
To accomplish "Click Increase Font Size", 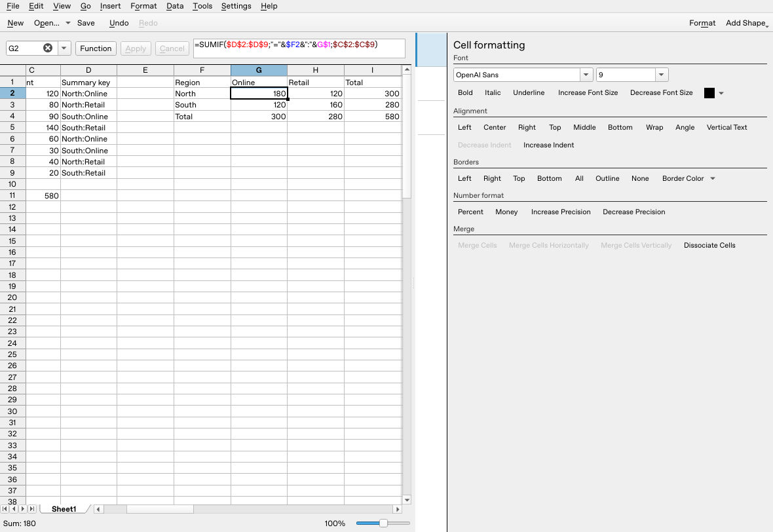I will (588, 92).
